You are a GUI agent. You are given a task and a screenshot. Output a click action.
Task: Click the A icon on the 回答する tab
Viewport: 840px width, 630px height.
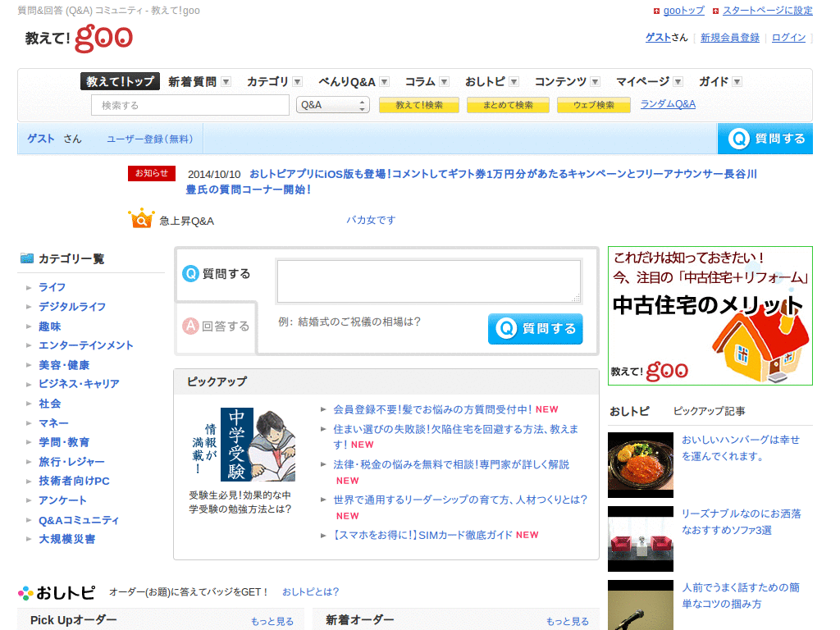190,326
